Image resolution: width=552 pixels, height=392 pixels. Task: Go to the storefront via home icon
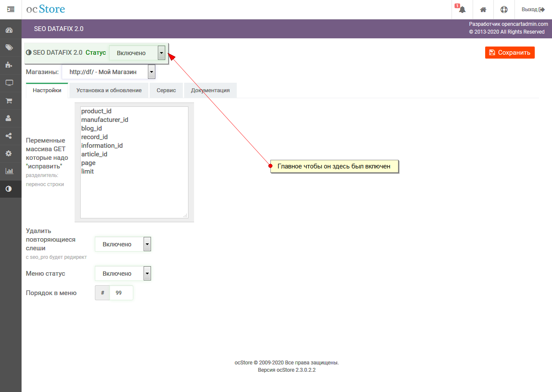483,9
